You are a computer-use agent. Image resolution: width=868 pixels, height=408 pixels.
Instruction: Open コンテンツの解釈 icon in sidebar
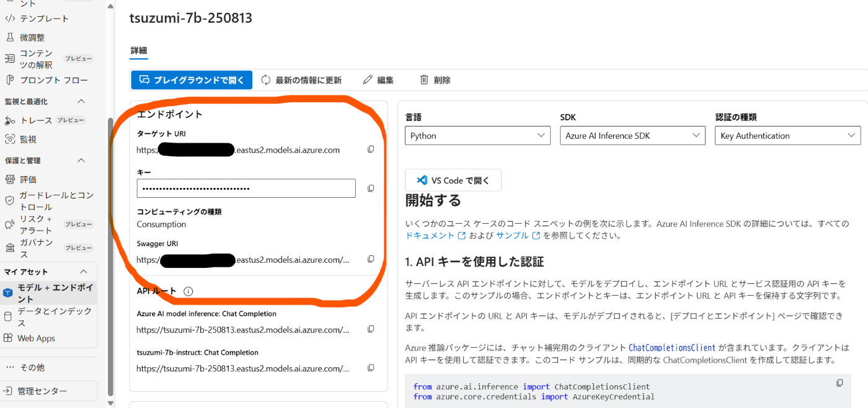9,59
